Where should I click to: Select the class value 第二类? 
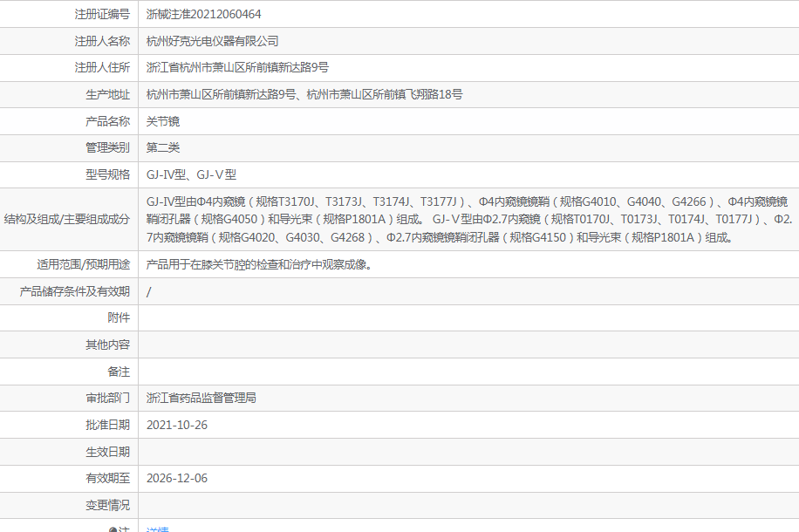(x=163, y=147)
